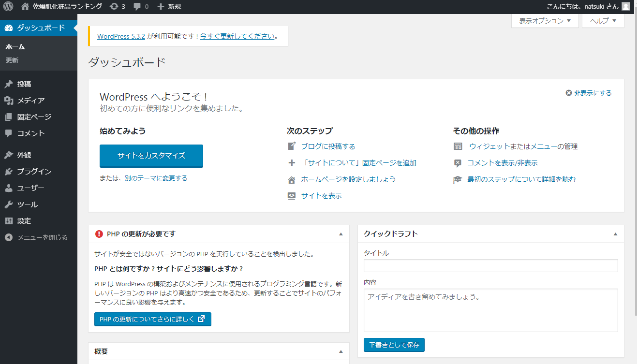Click into the 内容 text area
The image size is (637, 364).
click(491, 310)
